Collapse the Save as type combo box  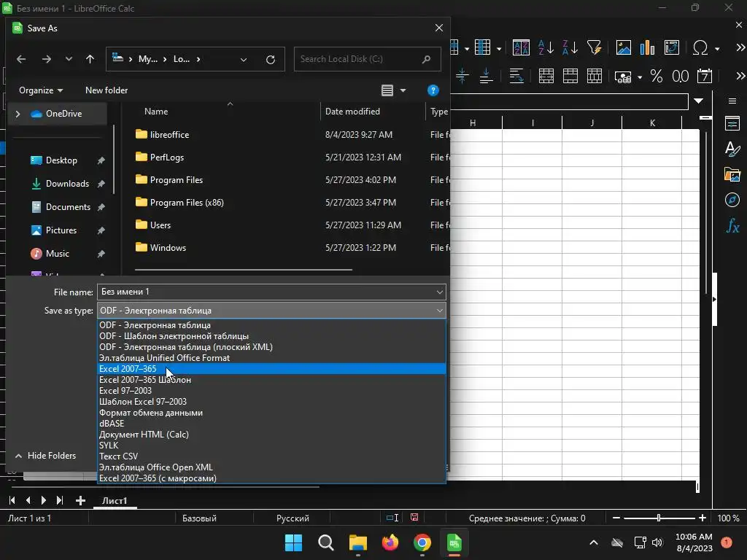pyautogui.click(x=439, y=311)
